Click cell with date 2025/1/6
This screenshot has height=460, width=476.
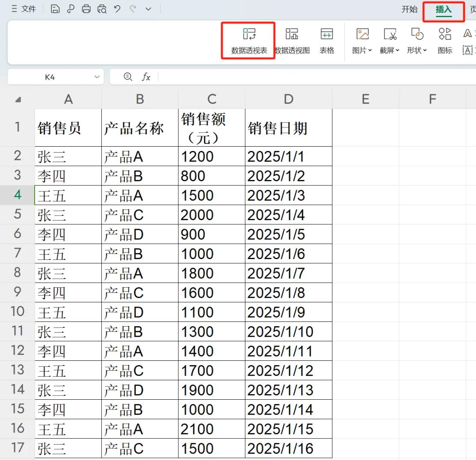tap(289, 254)
